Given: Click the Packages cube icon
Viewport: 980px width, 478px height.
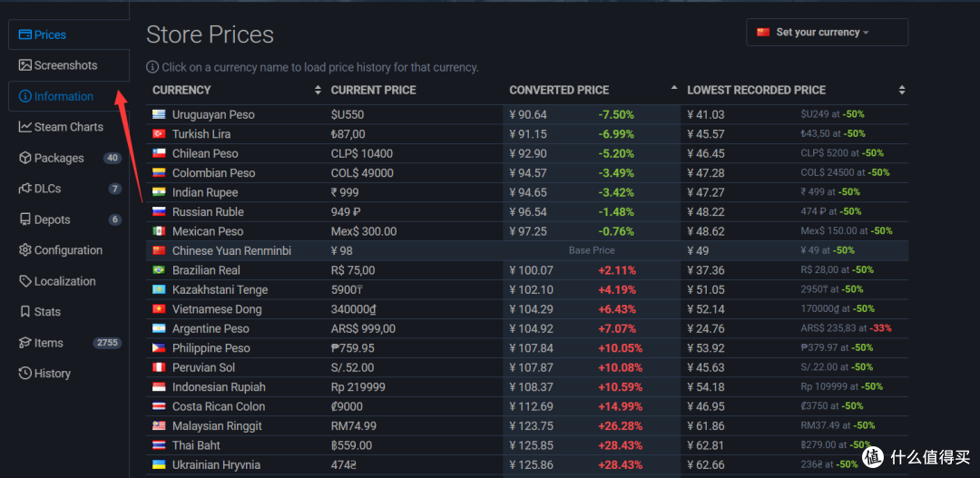Looking at the screenshot, I should [x=25, y=159].
